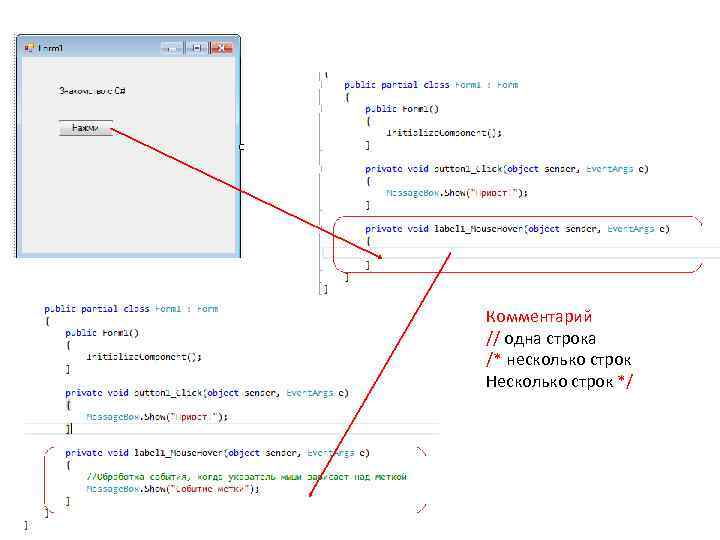Click "label1_MouseHover" signature in the lower code listing
This screenshot has height=540, width=720.
(x=217, y=453)
